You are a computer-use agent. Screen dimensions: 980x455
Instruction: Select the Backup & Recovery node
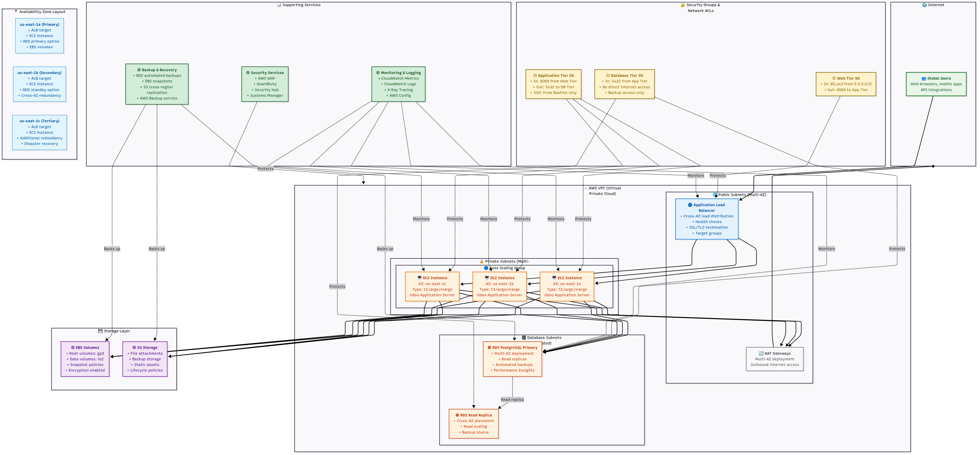pyautogui.click(x=157, y=84)
